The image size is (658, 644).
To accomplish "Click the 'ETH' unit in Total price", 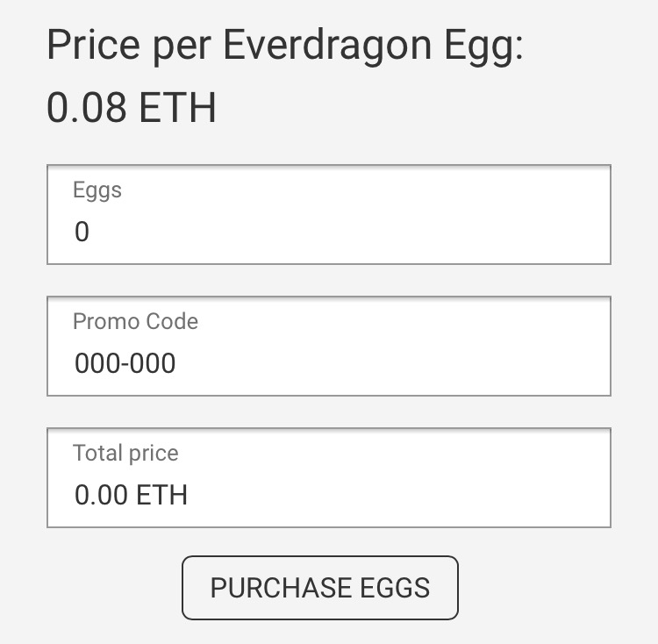I will point(162,495).
